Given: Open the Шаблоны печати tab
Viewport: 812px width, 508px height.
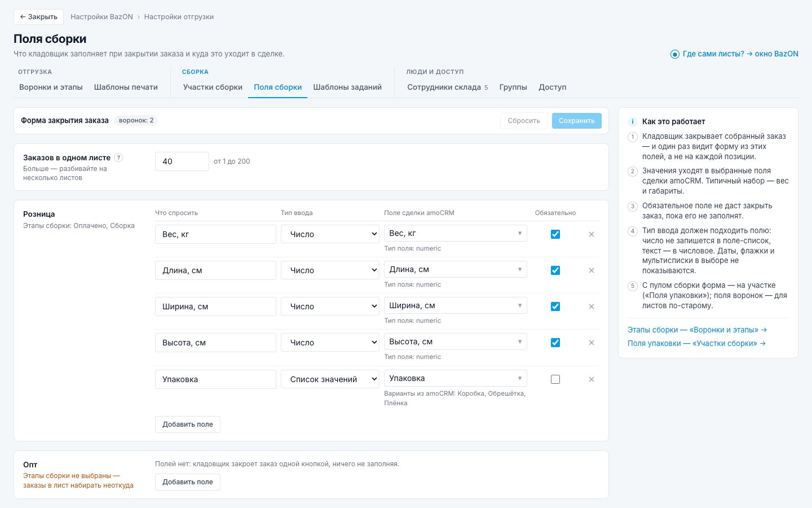Looking at the screenshot, I should coord(126,87).
